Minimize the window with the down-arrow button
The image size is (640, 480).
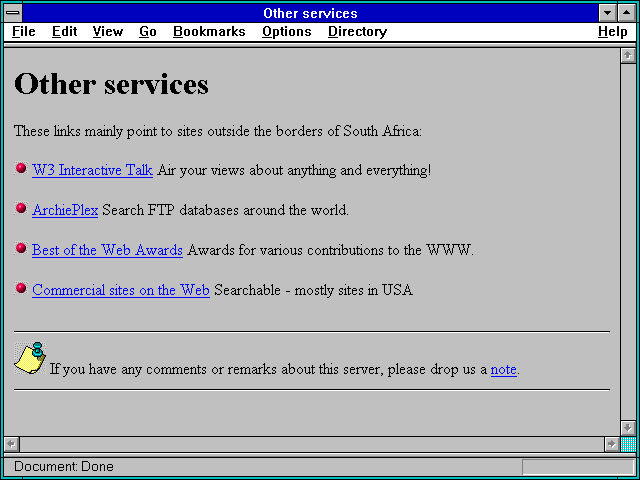[x=608, y=13]
